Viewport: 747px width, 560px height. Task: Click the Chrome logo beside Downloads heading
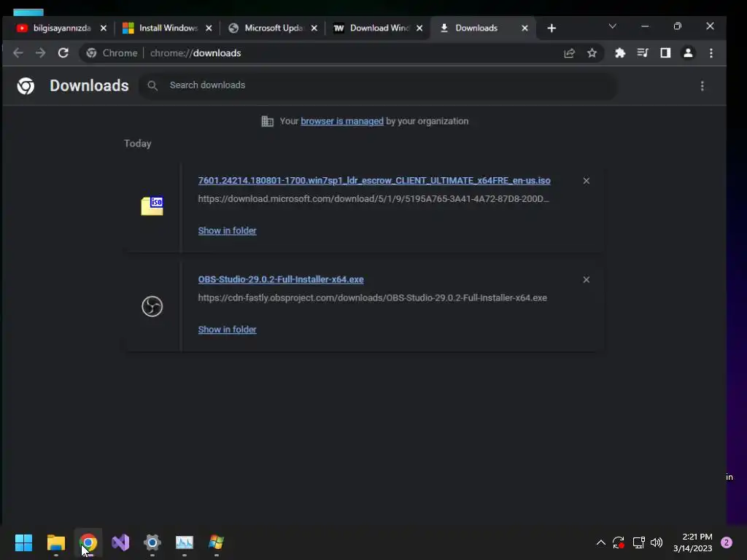point(26,86)
